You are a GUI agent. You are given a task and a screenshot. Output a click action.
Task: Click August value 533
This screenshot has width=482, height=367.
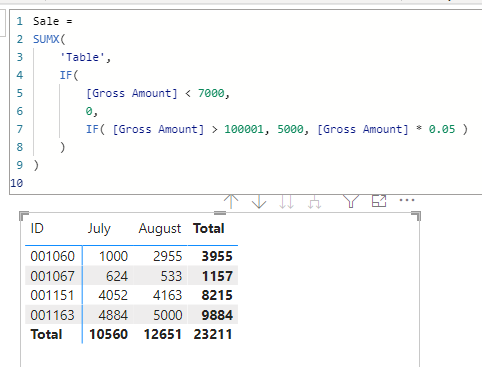click(171, 276)
